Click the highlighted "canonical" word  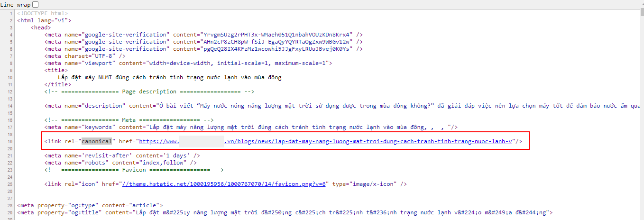pos(97,141)
